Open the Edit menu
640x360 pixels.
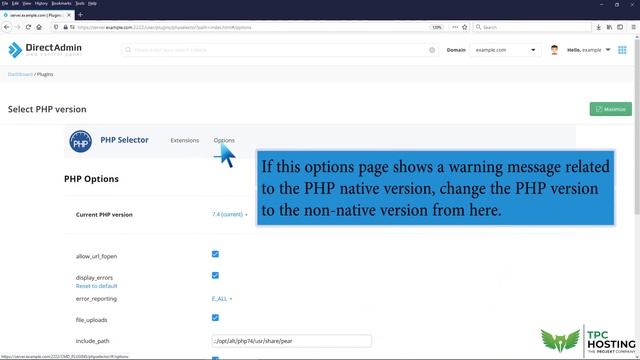pos(15,3)
